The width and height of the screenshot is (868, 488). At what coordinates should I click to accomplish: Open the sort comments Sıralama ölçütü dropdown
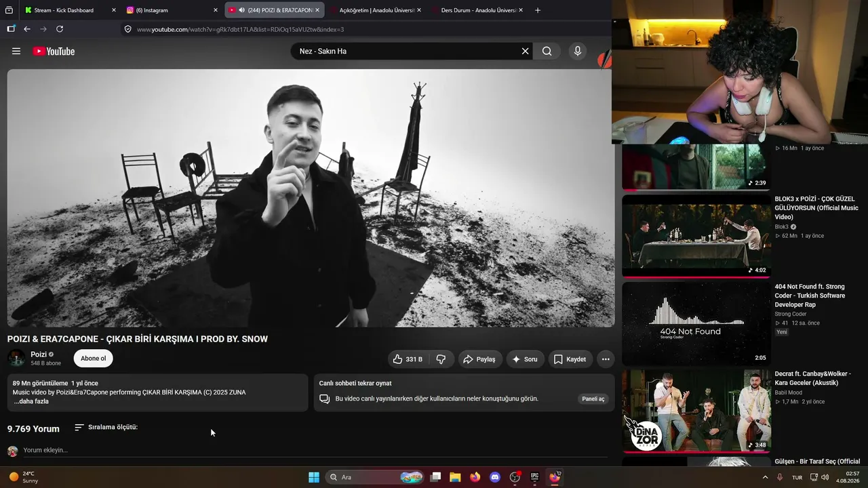pyautogui.click(x=106, y=428)
